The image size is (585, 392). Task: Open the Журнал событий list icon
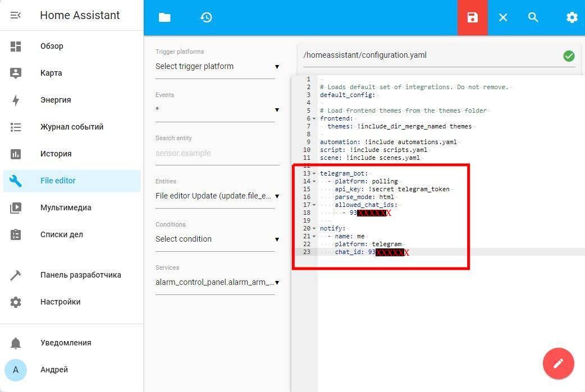(x=16, y=127)
